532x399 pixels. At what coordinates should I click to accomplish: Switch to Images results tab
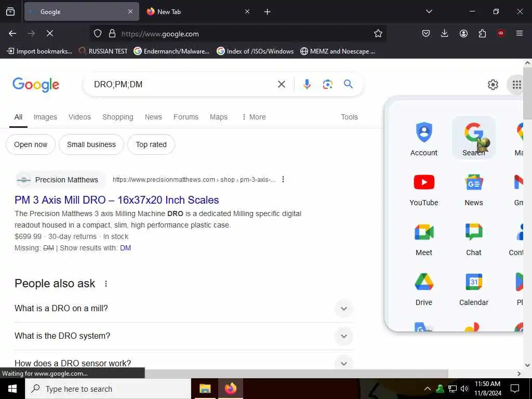point(45,117)
